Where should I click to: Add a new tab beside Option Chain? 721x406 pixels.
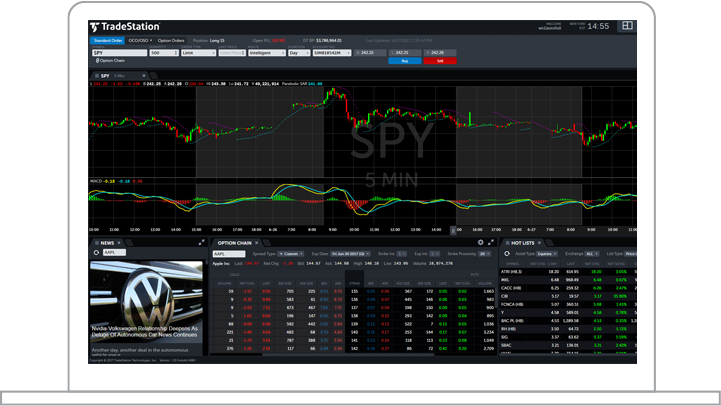[266, 243]
